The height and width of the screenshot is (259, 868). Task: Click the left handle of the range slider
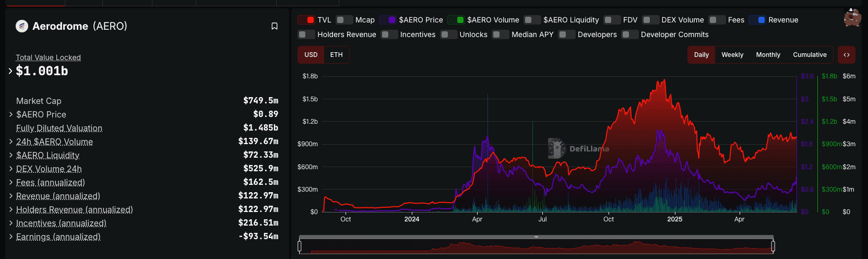(x=300, y=246)
